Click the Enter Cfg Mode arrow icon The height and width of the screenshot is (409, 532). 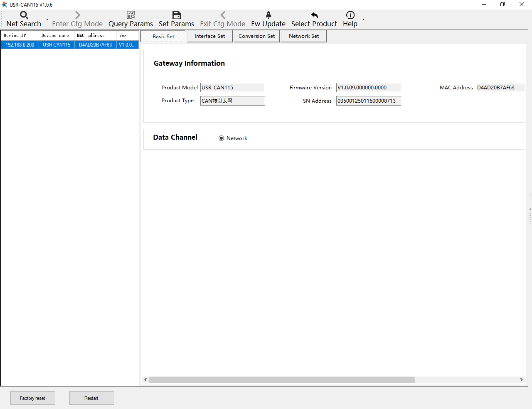point(77,15)
